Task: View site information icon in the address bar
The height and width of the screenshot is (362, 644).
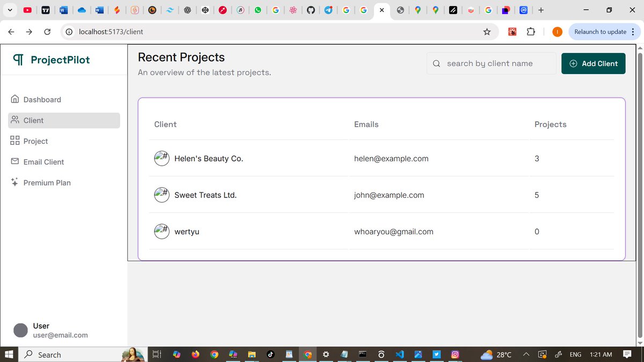Action: point(69,32)
